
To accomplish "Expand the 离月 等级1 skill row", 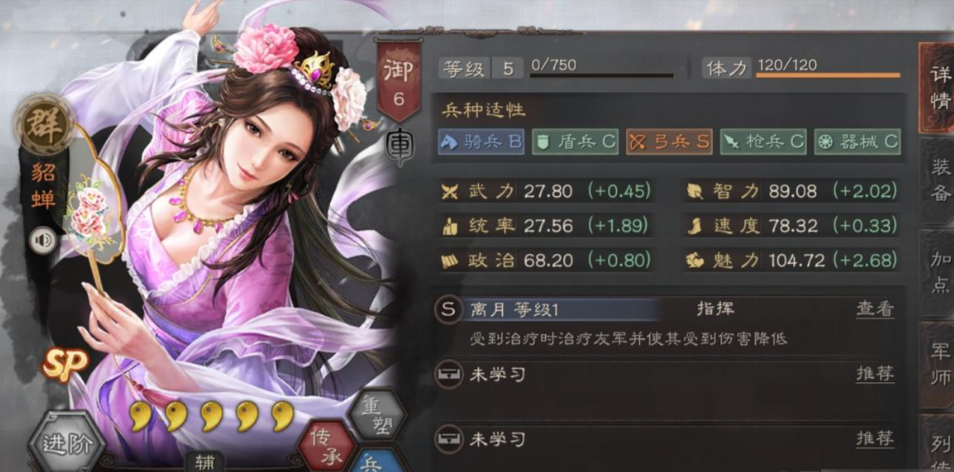I will point(668,310).
